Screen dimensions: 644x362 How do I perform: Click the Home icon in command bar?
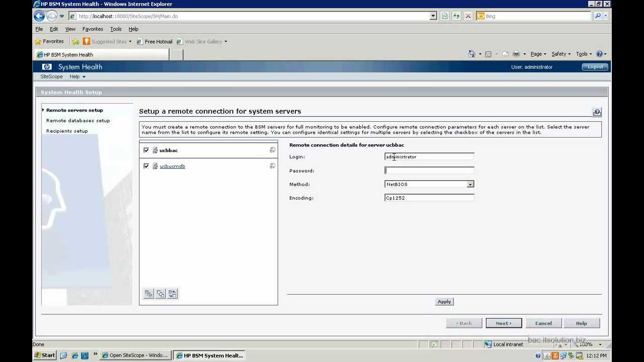(471, 54)
